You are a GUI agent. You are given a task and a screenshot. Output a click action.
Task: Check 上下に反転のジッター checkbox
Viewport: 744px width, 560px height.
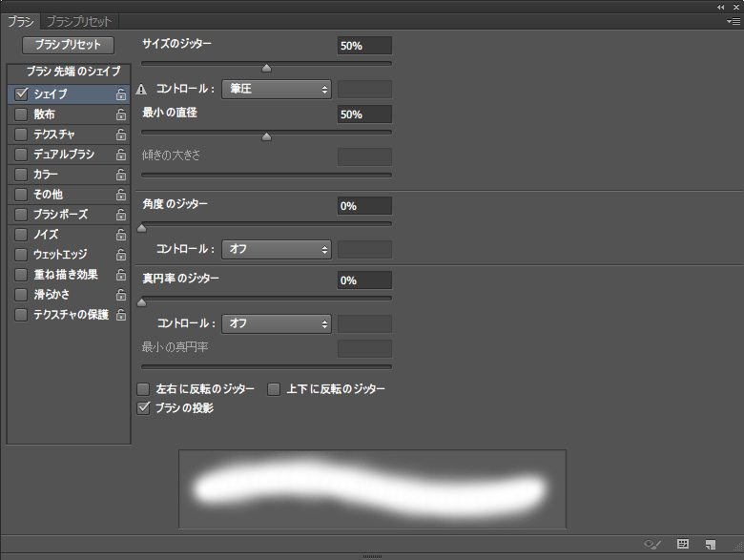(x=274, y=389)
